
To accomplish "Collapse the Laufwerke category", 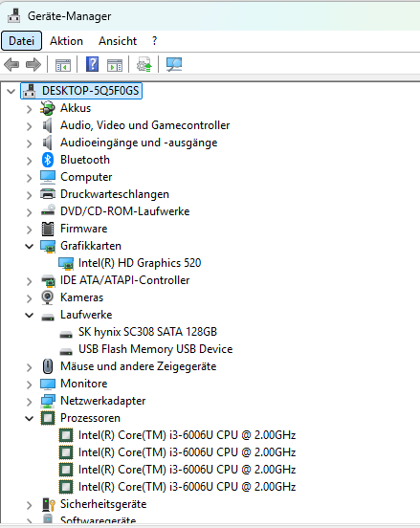I will coord(30,316).
